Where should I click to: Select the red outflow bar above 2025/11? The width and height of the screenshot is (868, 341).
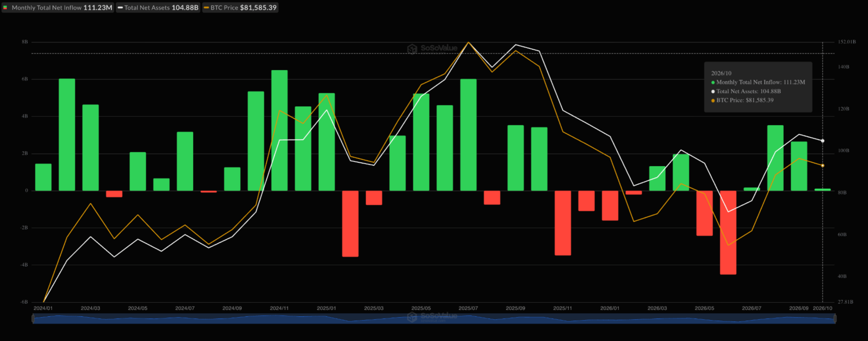(x=563, y=223)
